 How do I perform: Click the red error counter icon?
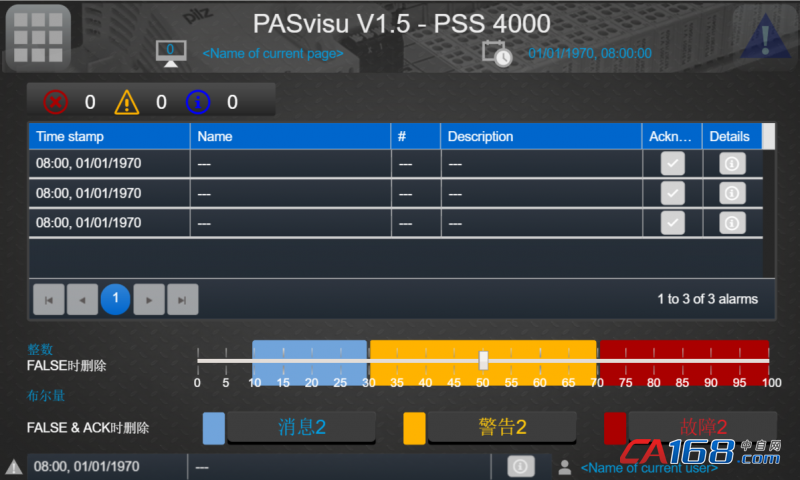tap(56, 102)
